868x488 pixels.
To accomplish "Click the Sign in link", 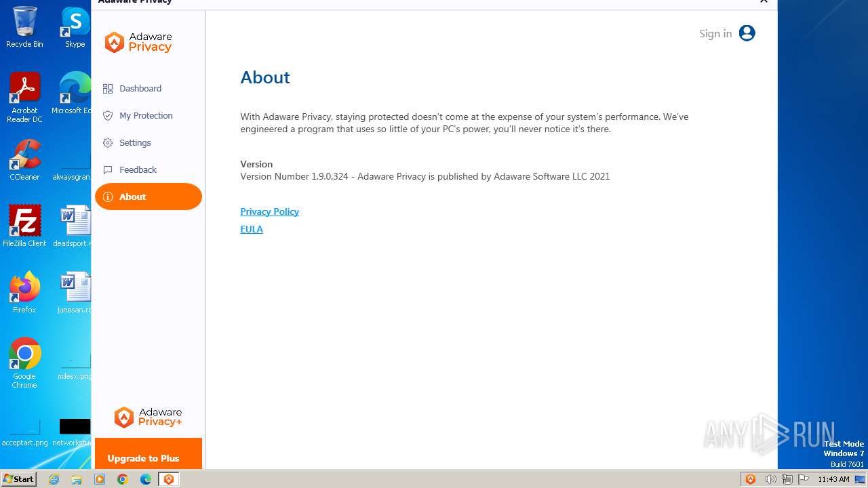I will click(x=715, y=33).
